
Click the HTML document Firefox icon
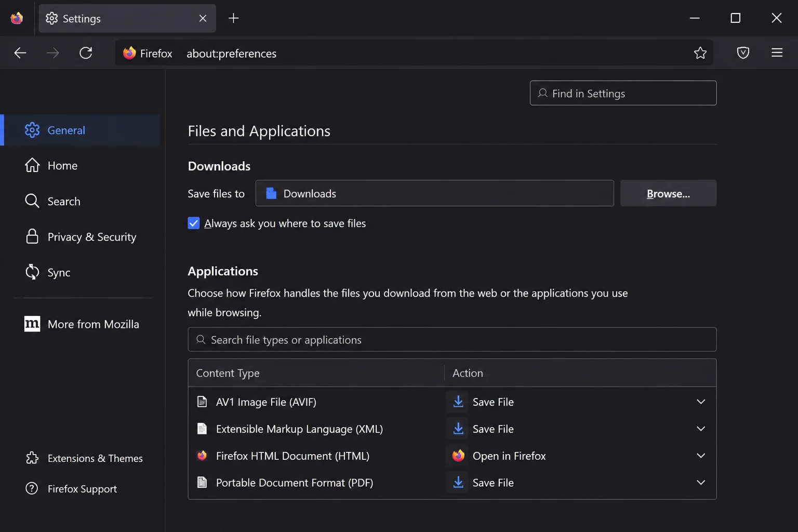tap(202, 456)
